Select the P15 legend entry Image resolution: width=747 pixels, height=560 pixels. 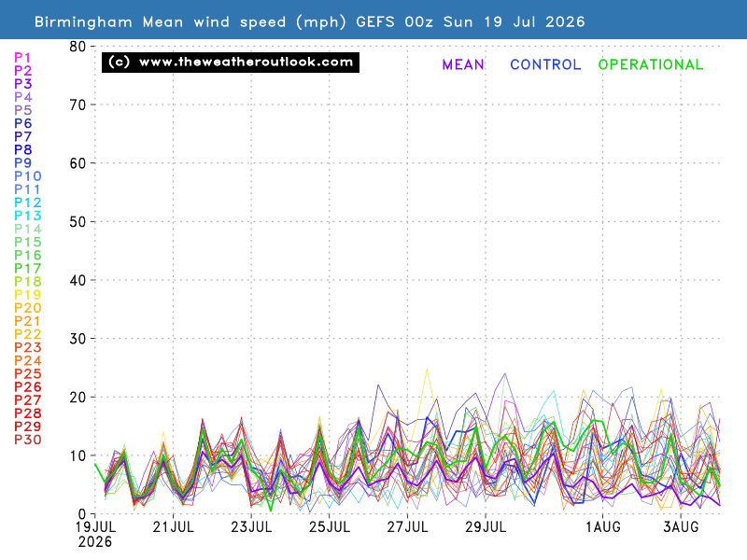coord(28,242)
